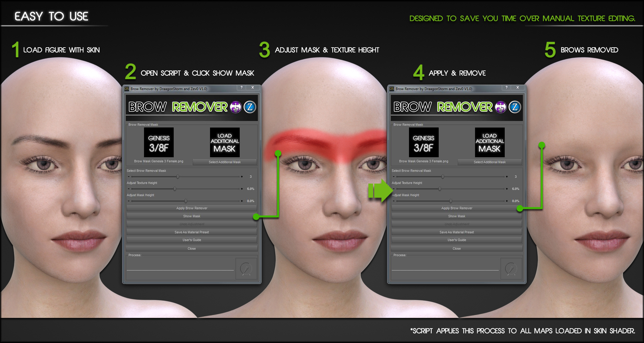Click Save As Material Preset in step 4 dialog

point(457,232)
